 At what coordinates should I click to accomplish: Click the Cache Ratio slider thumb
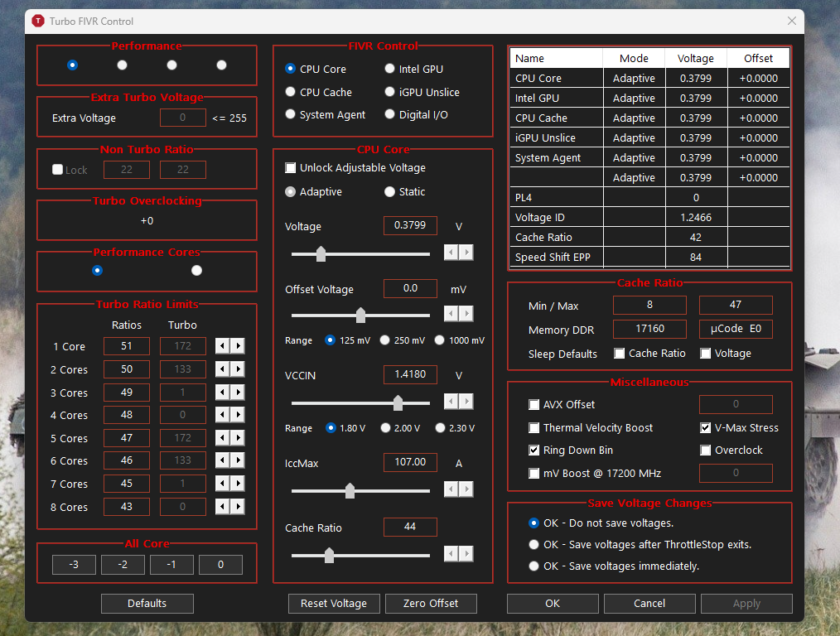330,555
